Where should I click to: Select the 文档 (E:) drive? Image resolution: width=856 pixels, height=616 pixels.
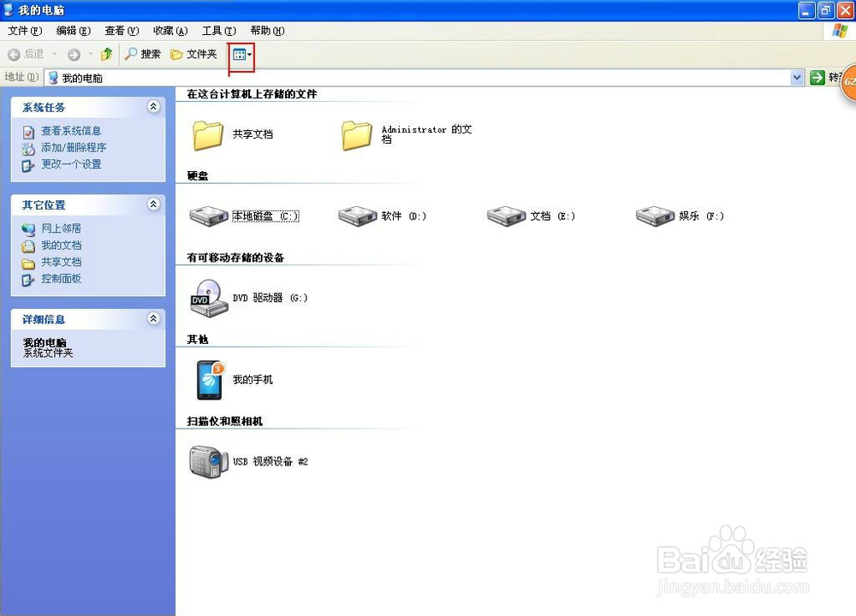[531, 216]
